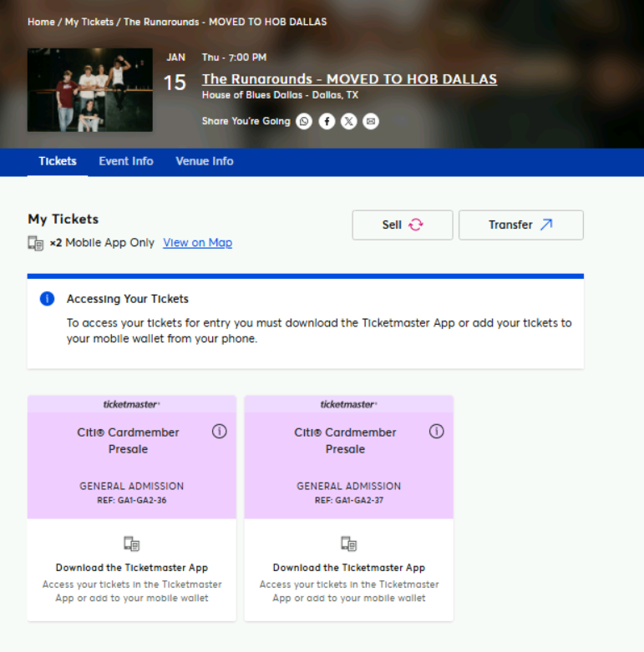Click current-page breadcrumb 'The Runarounds - MOVED TO HOB DALLAS'

(225, 22)
